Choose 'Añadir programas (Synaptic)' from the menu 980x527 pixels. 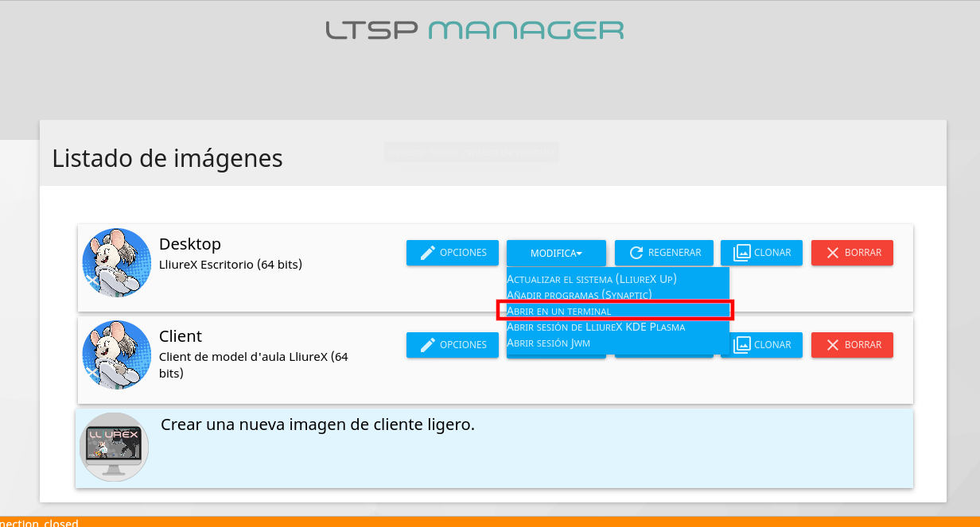click(578, 295)
